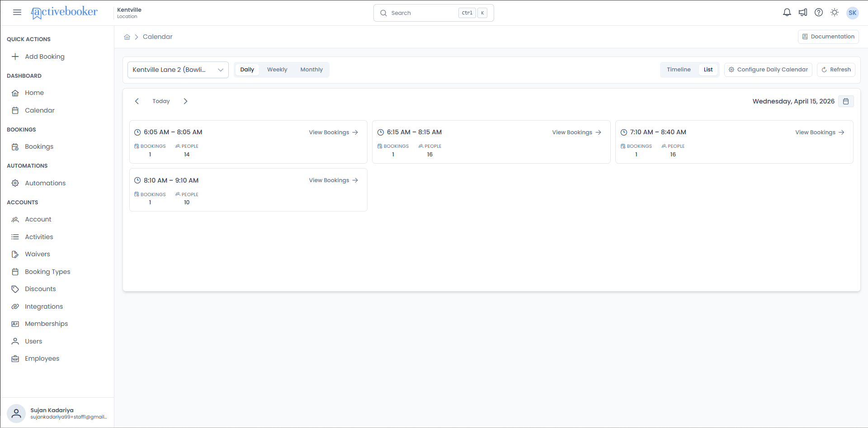Switch to the Daily view tab

point(247,70)
